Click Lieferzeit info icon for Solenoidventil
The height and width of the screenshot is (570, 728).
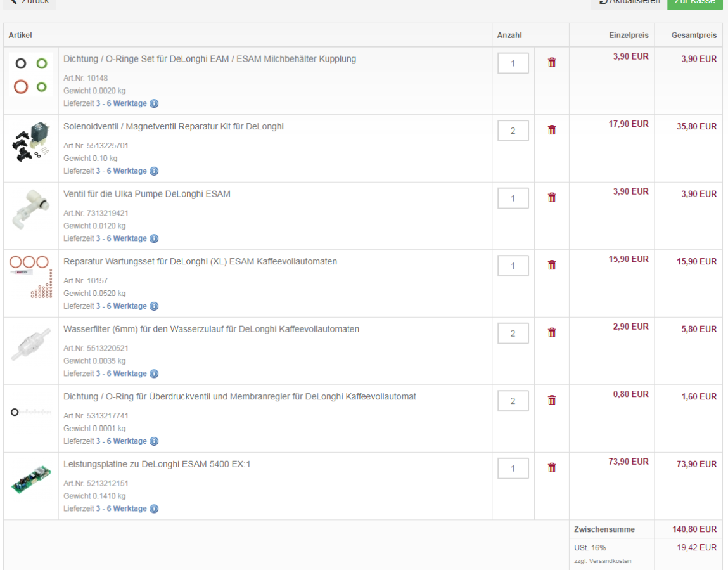pos(154,171)
